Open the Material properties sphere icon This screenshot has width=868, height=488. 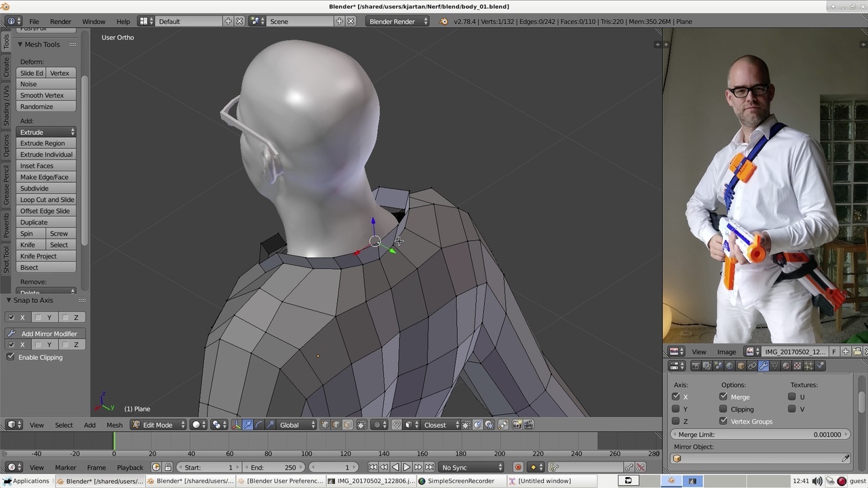[x=785, y=366]
